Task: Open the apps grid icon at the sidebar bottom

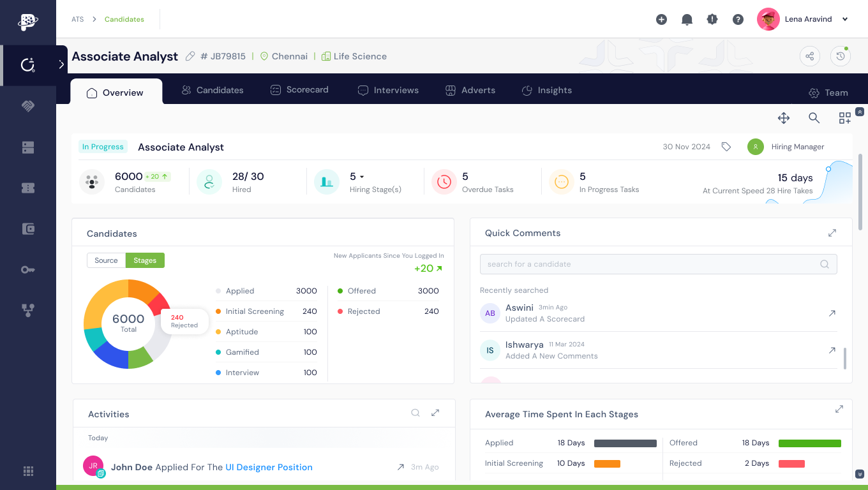Action: pos(28,471)
